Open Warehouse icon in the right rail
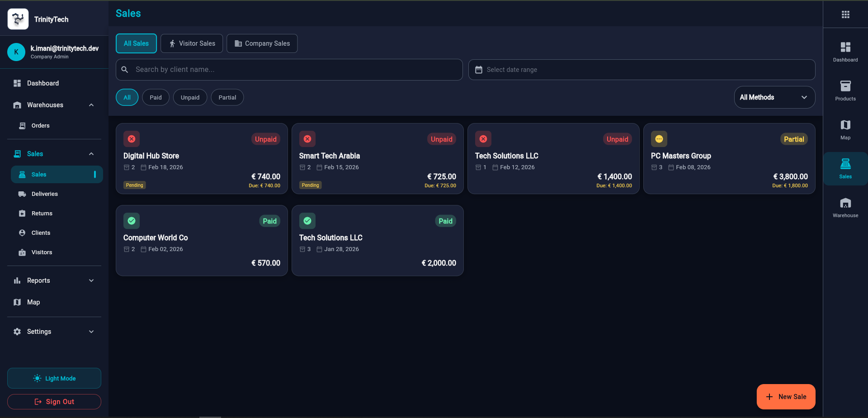 845,207
